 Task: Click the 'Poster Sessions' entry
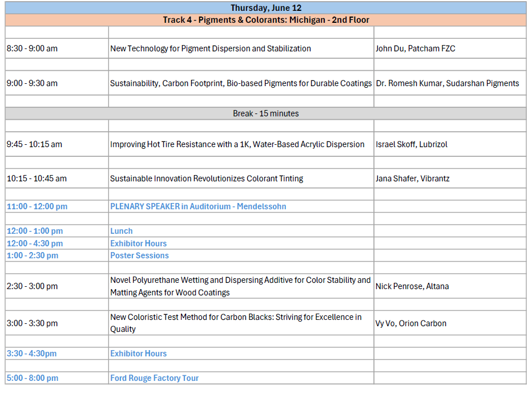139,255
